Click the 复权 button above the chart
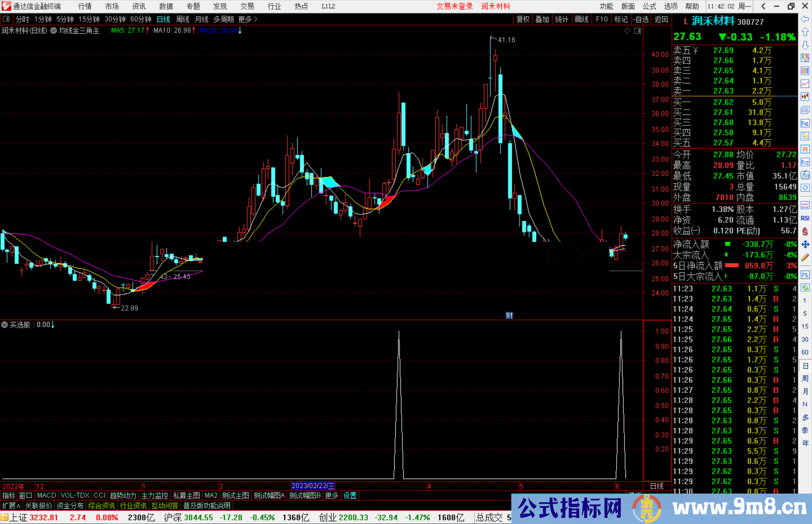The image size is (812, 524). click(x=523, y=19)
